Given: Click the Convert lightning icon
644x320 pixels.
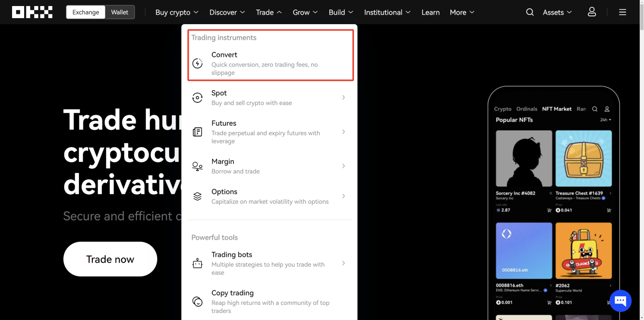Looking at the screenshot, I should [x=197, y=63].
